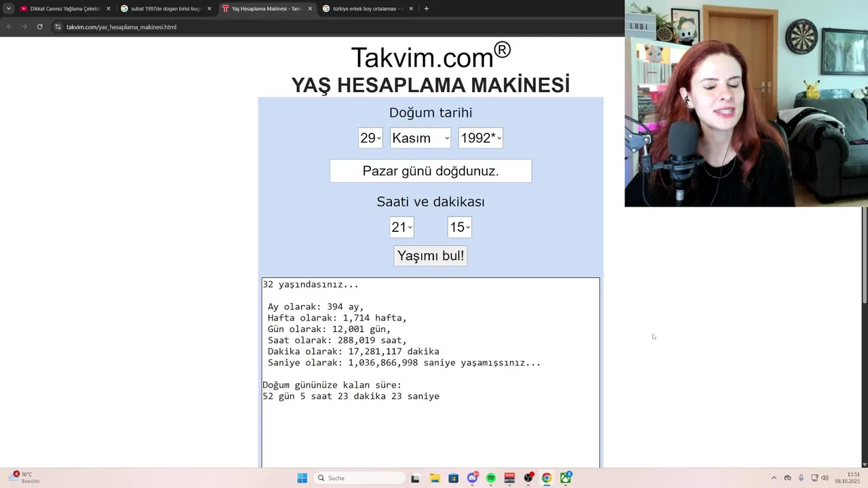
Task: Open the Voicemeeter app on taskbar
Action: click(509, 478)
